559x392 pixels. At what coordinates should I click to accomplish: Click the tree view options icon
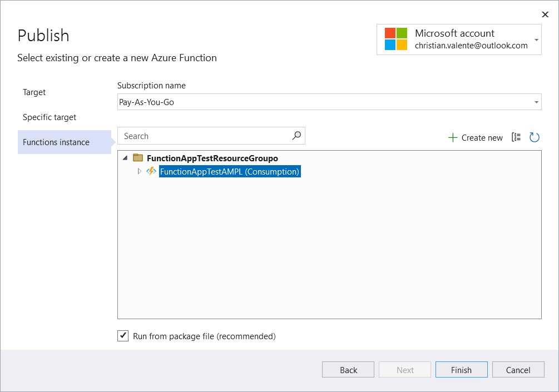pos(516,137)
